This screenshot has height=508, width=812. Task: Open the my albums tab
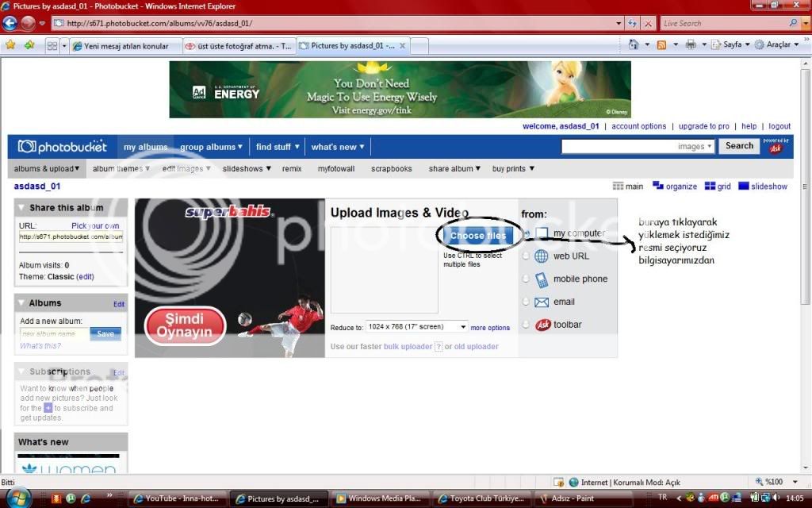145,147
